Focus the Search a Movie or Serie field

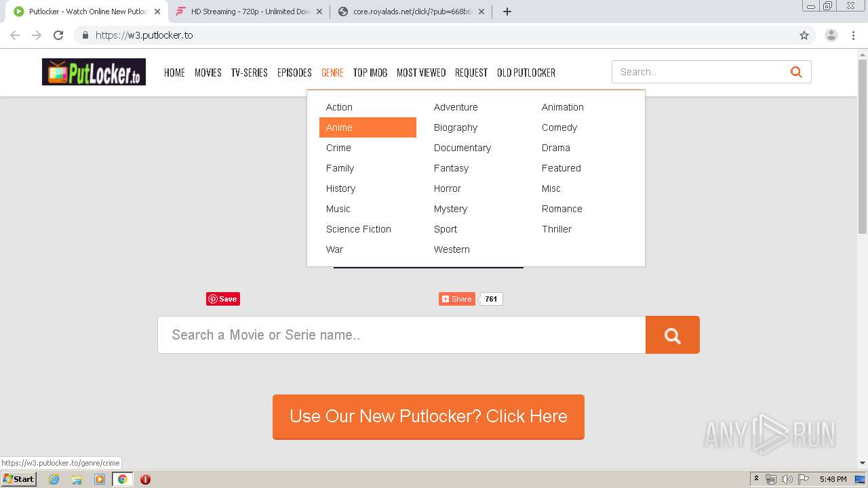[401, 335]
